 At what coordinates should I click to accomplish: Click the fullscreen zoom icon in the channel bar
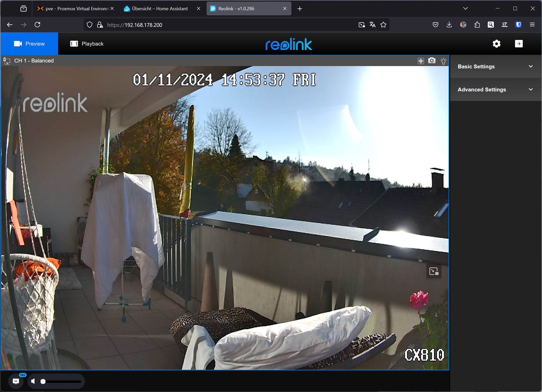[421, 61]
